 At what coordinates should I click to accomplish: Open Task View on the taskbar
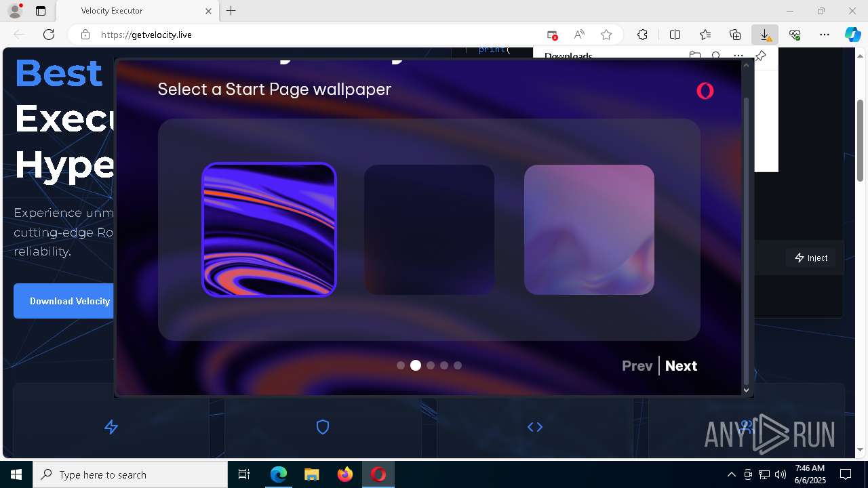click(244, 474)
